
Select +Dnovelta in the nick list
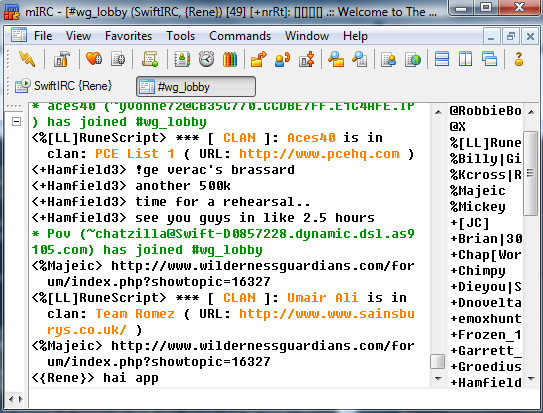pyautogui.click(x=485, y=303)
